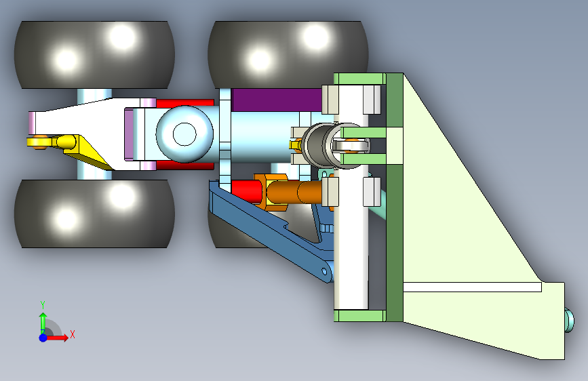
Task: Select the light green cap at column top
Action: (x=359, y=79)
